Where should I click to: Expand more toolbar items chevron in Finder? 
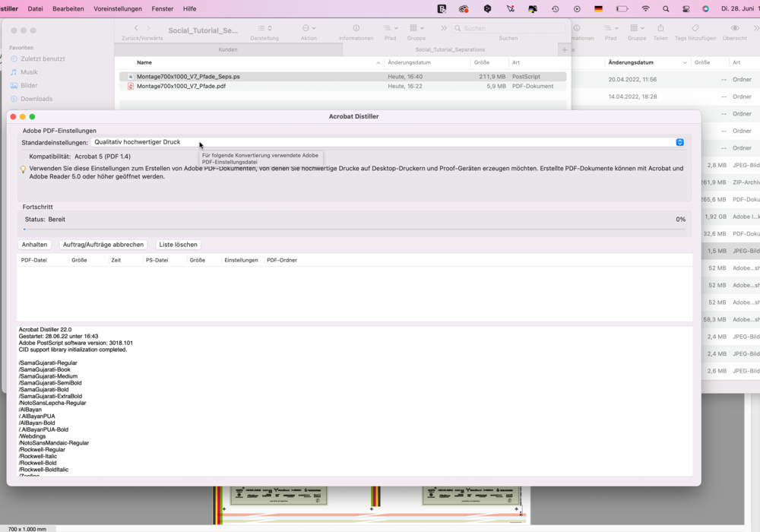444,28
